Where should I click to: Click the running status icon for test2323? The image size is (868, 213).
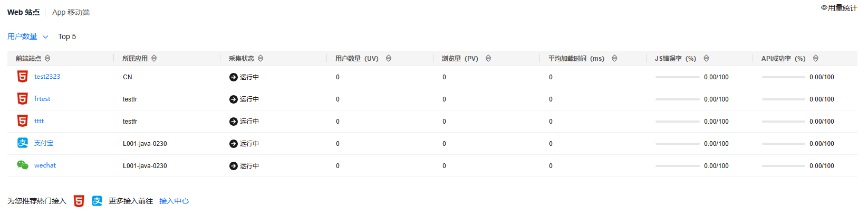[234, 77]
